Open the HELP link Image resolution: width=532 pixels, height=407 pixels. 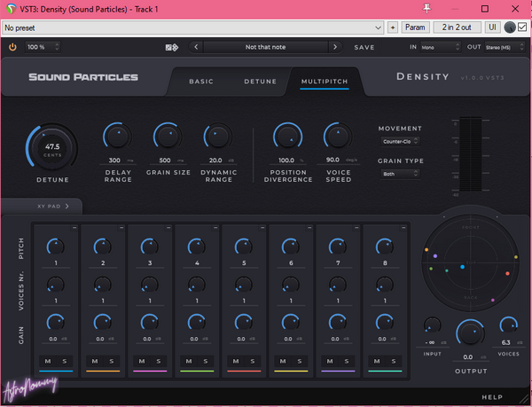tap(492, 397)
